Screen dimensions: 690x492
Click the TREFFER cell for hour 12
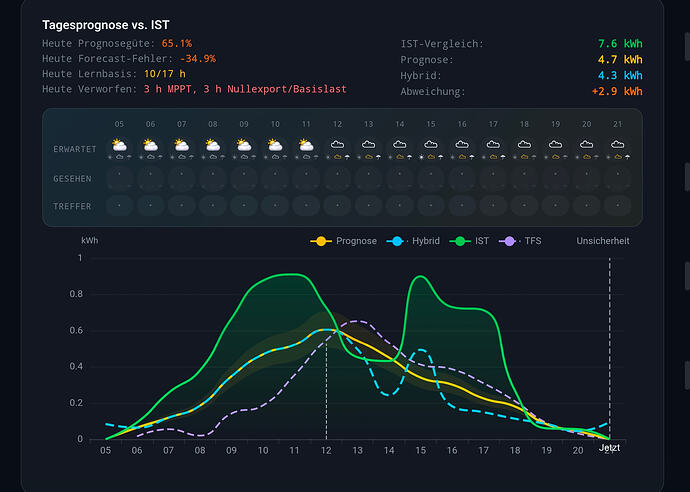point(338,206)
